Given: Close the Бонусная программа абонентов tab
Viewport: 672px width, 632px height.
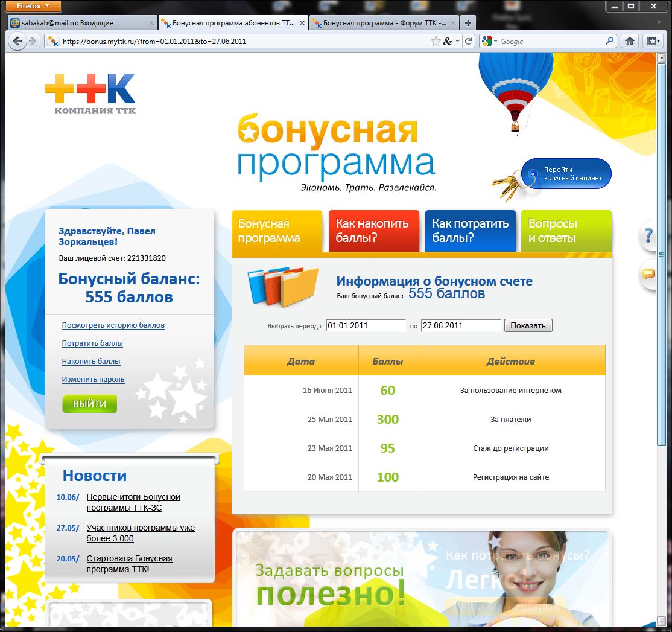Looking at the screenshot, I should 302,23.
